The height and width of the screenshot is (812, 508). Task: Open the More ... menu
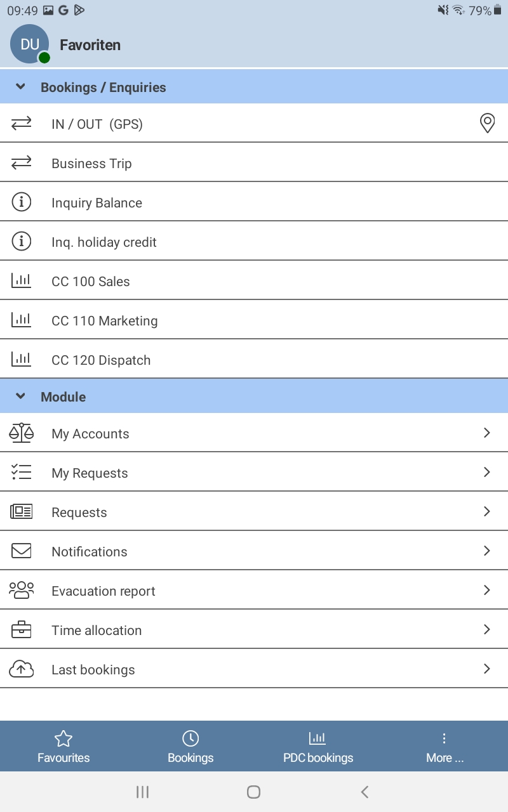(x=444, y=747)
